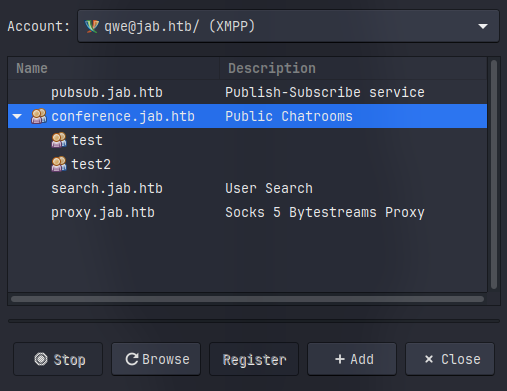Click the refresh icon on Browse

132,359
